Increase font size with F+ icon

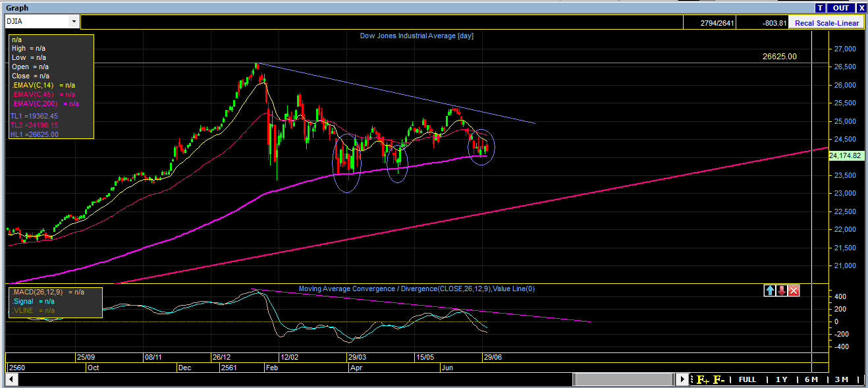tap(702, 379)
